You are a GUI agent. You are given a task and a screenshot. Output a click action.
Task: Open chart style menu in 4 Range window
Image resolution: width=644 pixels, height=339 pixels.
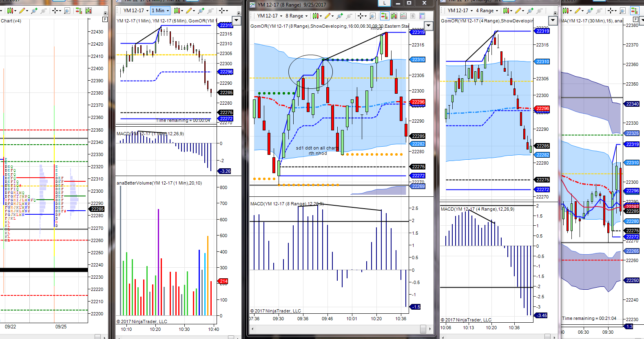[x=507, y=11]
